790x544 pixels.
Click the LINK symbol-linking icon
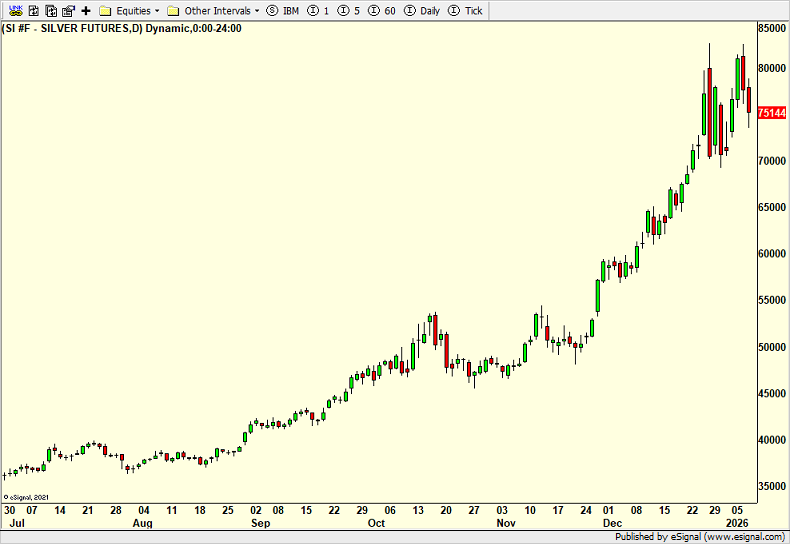pyautogui.click(x=15, y=10)
